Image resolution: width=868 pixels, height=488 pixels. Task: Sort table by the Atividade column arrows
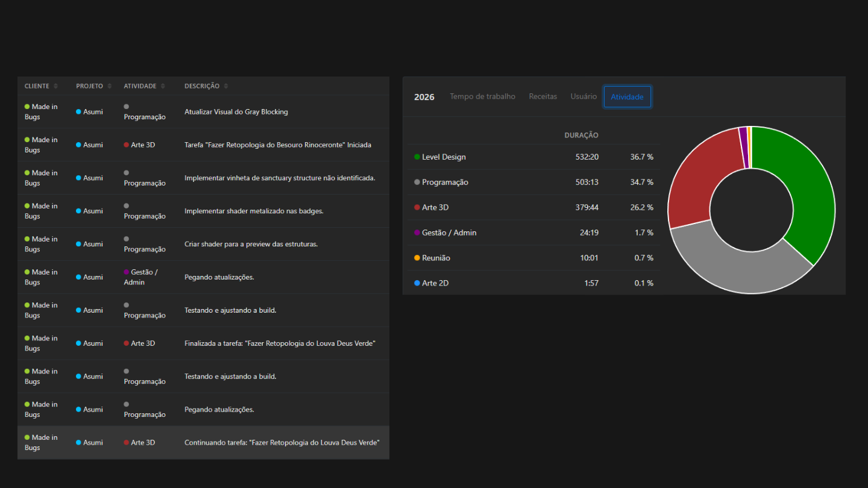click(x=163, y=86)
